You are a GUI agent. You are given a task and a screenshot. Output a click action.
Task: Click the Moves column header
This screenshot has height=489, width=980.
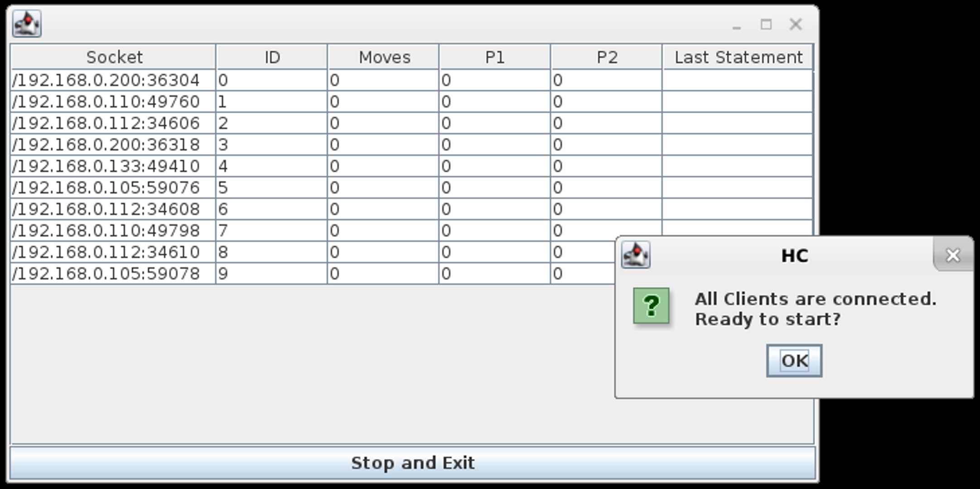[384, 58]
